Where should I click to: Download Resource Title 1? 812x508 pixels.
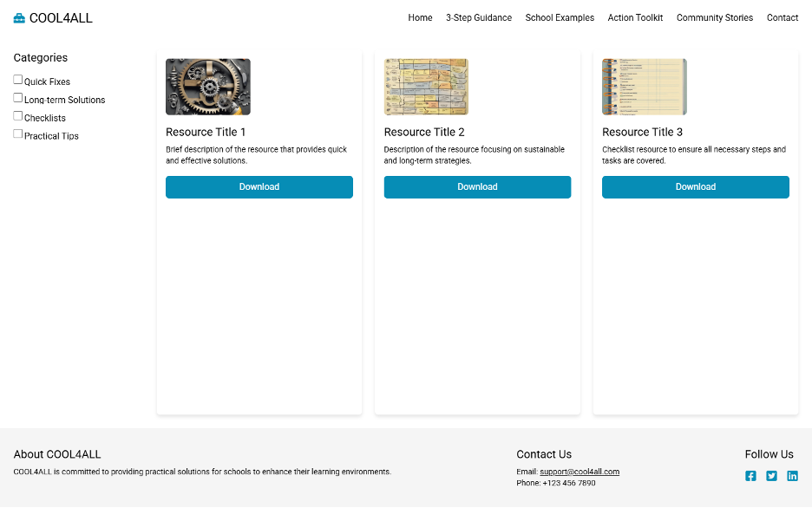pyautogui.click(x=259, y=187)
